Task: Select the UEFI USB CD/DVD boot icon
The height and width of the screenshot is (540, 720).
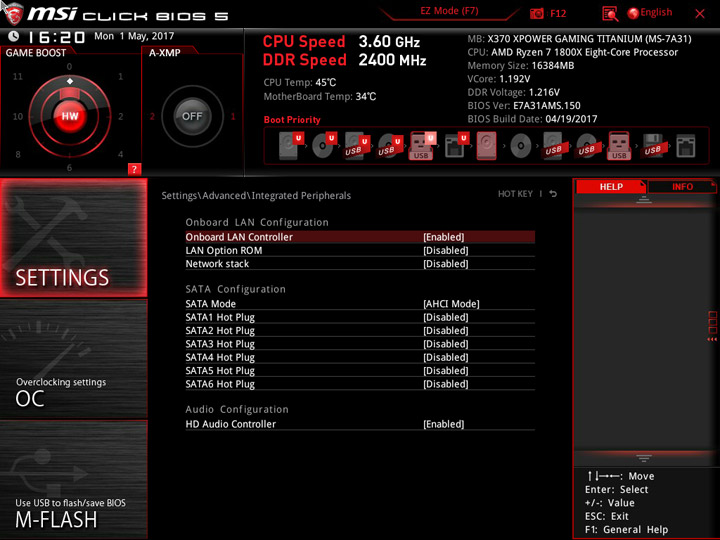Action: click(x=390, y=146)
